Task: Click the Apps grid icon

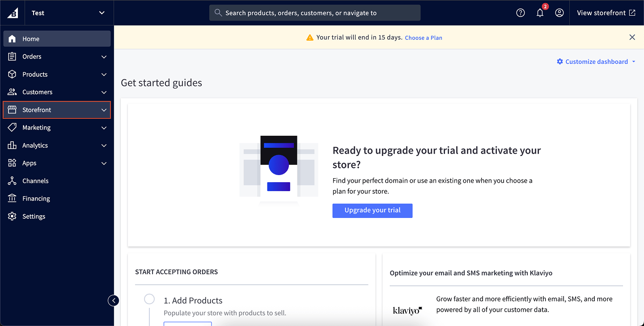Action: [x=12, y=163]
